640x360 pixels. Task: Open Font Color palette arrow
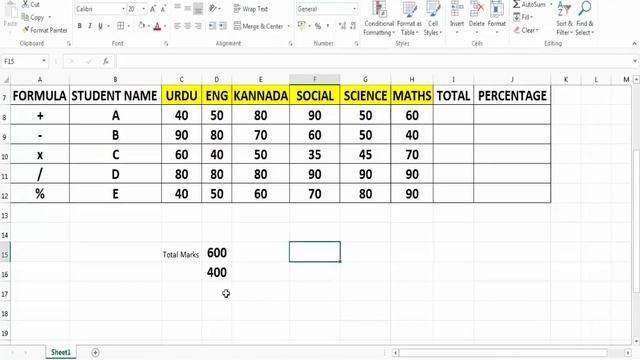[165, 26]
